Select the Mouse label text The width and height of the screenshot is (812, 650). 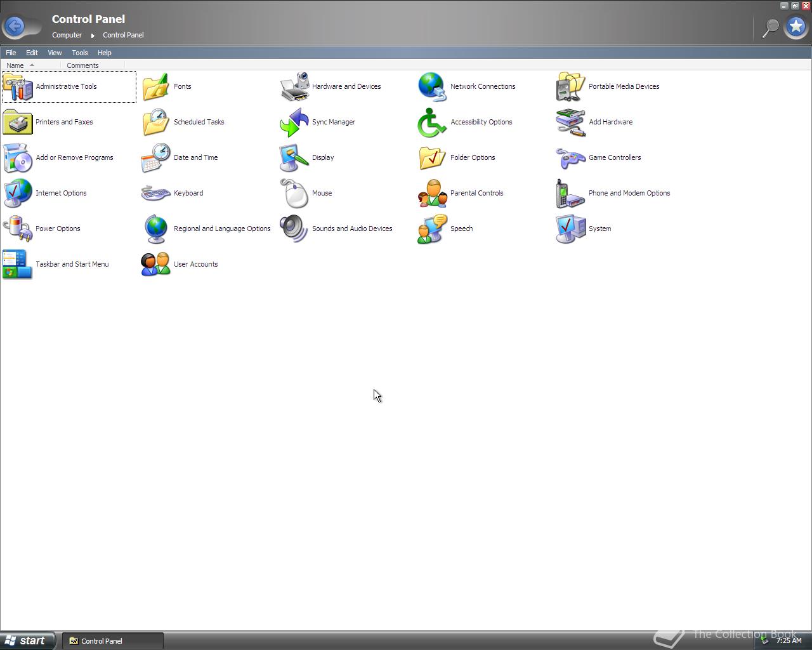pyautogui.click(x=322, y=193)
